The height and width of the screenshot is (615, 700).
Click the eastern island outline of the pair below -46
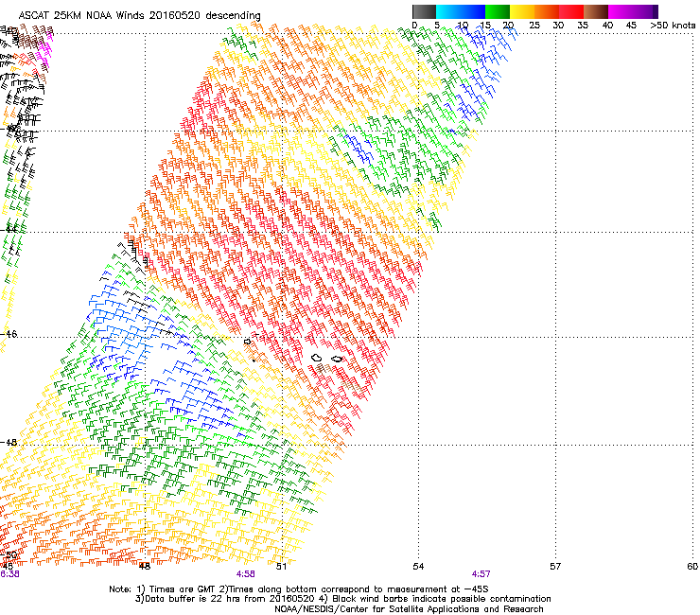(337, 359)
